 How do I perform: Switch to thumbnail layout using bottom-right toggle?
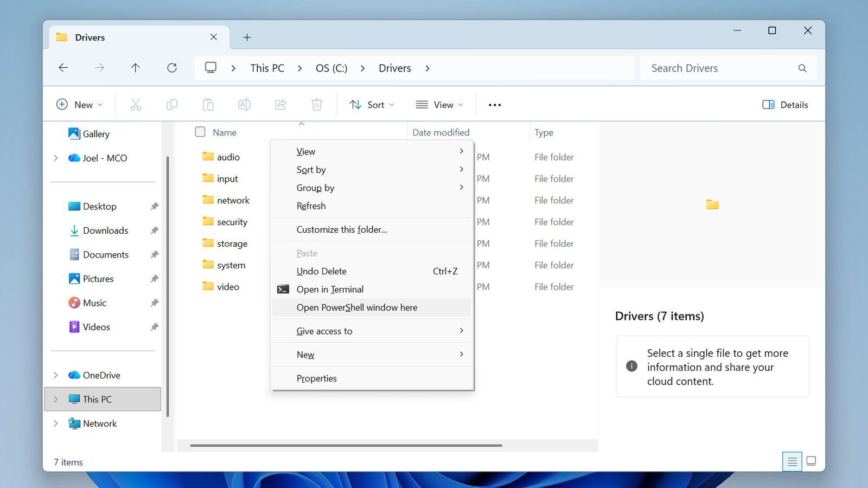tap(810, 461)
